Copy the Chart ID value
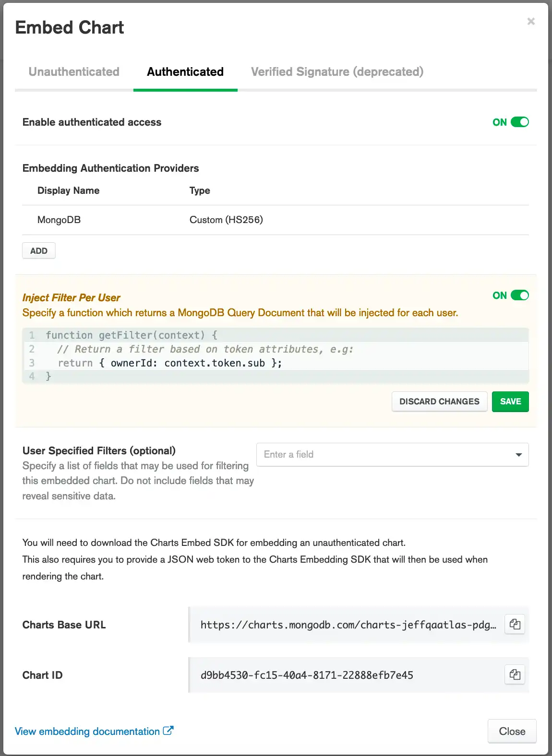552x756 pixels. (515, 675)
